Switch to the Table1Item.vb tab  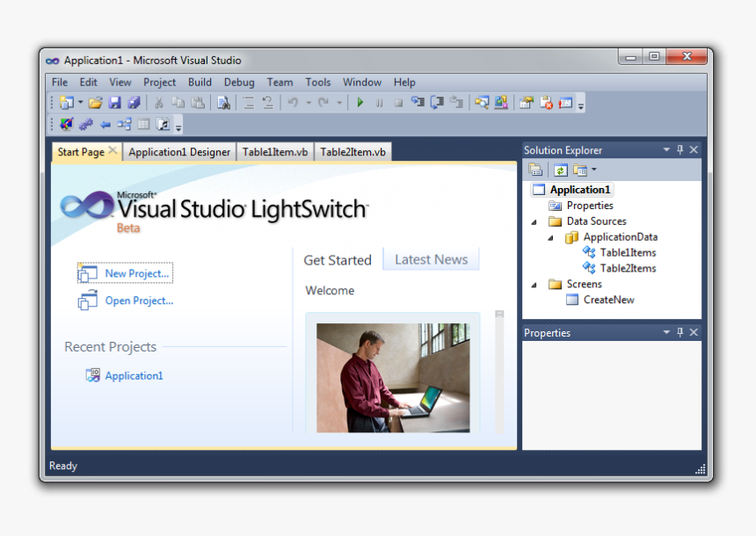click(x=275, y=152)
